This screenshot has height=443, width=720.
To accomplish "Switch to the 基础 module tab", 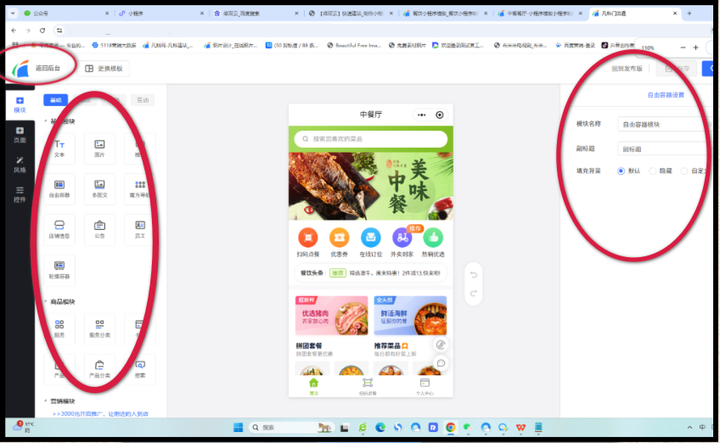I will coord(56,100).
